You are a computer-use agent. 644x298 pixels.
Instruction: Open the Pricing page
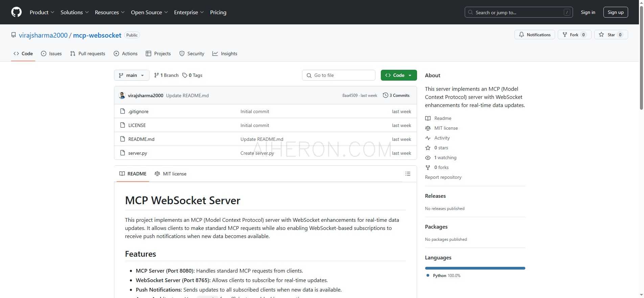pos(218,12)
